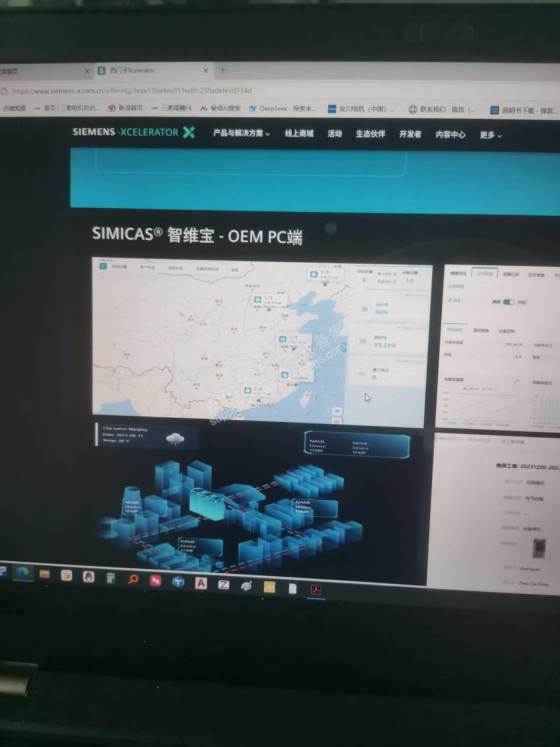
Task: Open the Paint palette icon in taskbar
Action: (x=247, y=586)
